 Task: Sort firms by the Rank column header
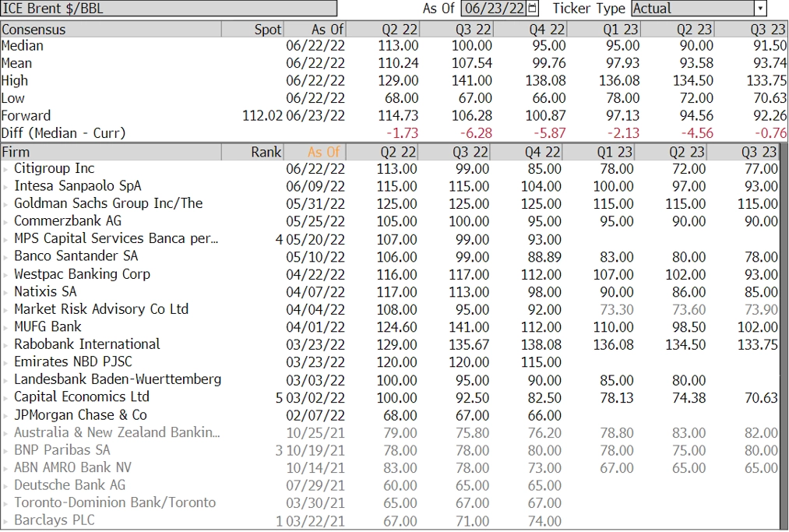(x=252, y=152)
